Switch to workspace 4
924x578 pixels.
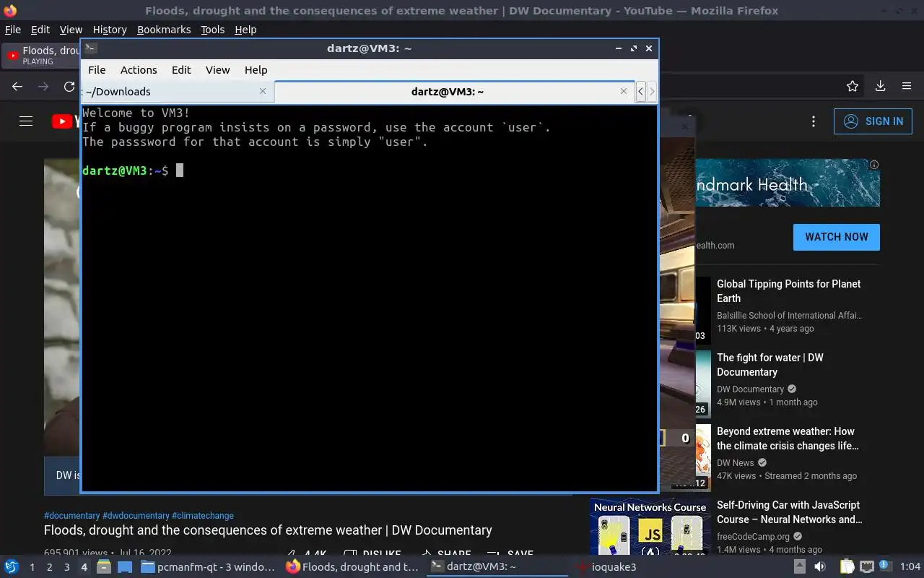(84, 567)
